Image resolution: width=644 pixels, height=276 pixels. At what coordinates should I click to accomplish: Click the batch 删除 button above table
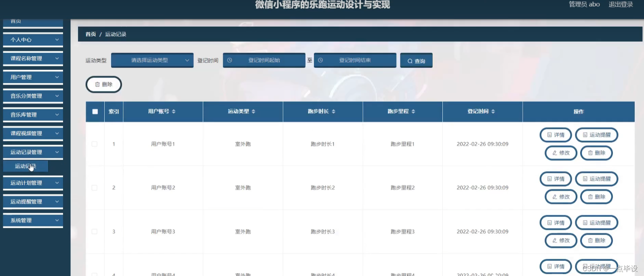(104, 84)
